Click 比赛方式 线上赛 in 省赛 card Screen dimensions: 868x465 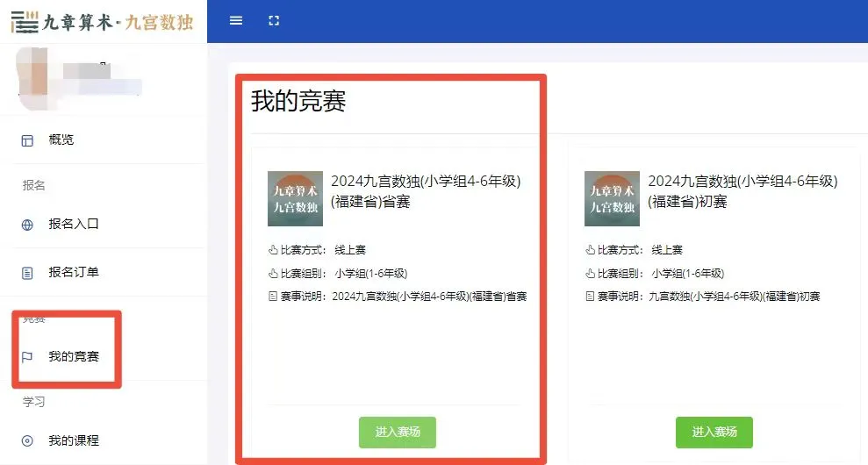(x=317, y=250)
